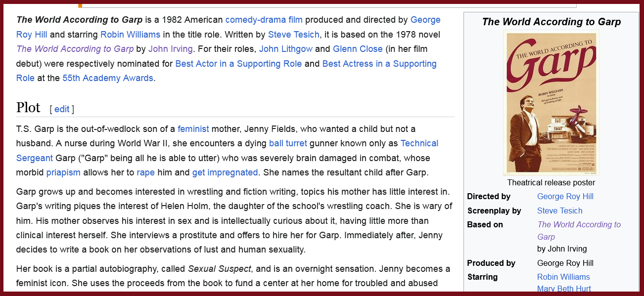Click the rape link in plot paragraph
The height and width of the screenshot is (296, 644).
[145, 172]
